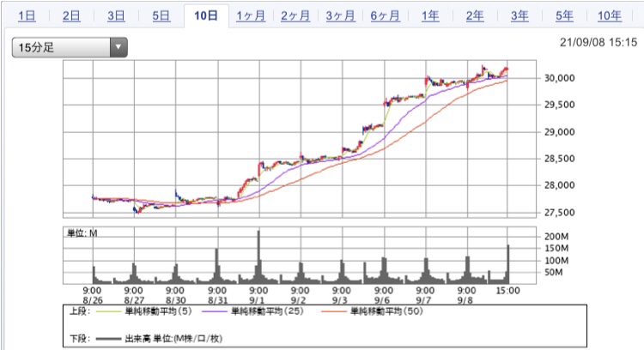Click the gray 出来高 legend line
644x350 pixels.
coord(108,339)
